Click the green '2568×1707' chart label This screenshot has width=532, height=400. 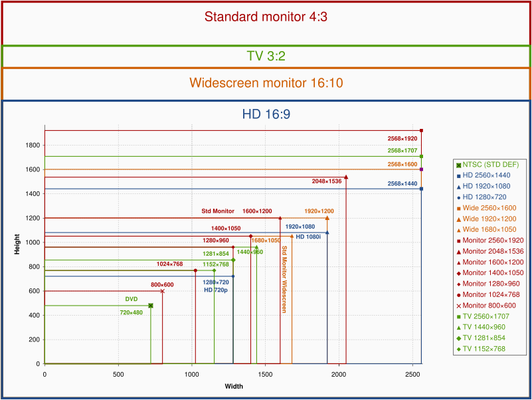pos(402,150)
